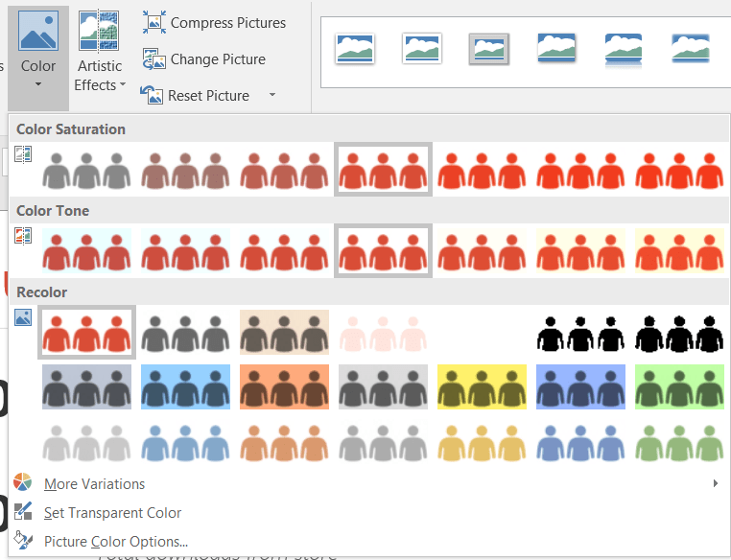731x560 pixels.
Task: Select the light green recolor swatch
Action: click(679, 442)
